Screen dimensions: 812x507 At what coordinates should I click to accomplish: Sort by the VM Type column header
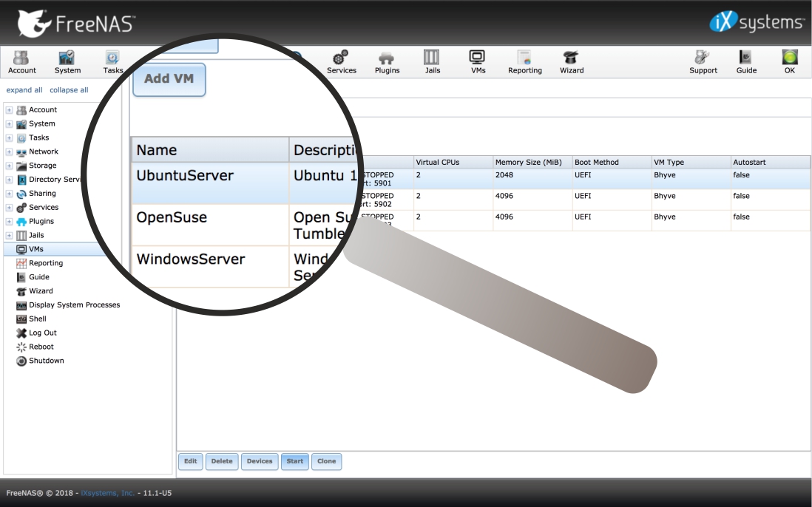[691, 162]
